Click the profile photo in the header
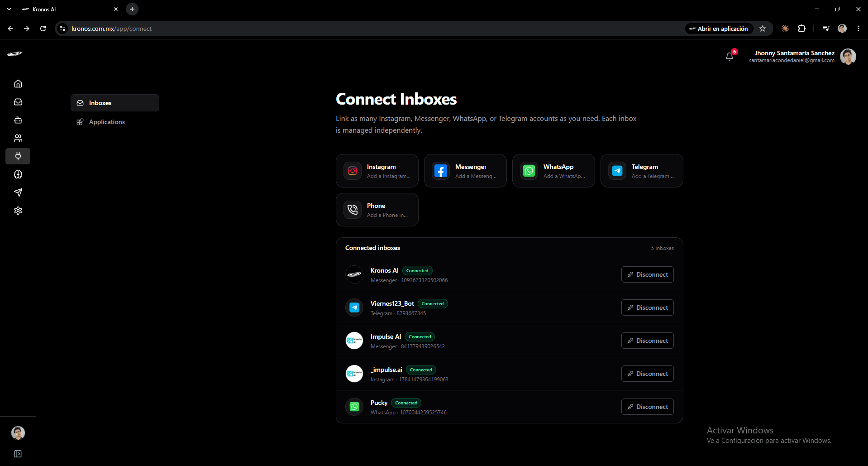Viewport: 868px width, 466px height. coord(848,57)
